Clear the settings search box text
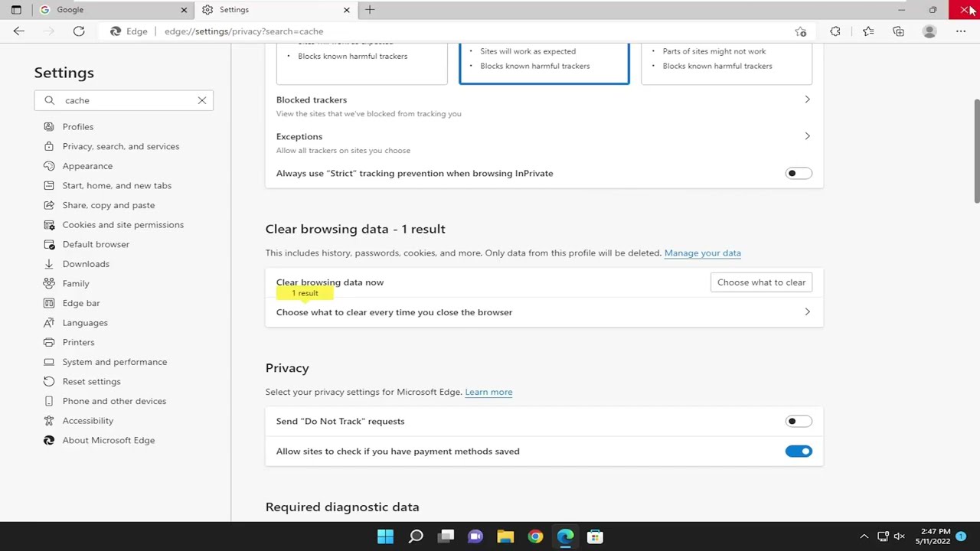The height and width of the screenshot is (551, 980). click(x=202, y=100)
